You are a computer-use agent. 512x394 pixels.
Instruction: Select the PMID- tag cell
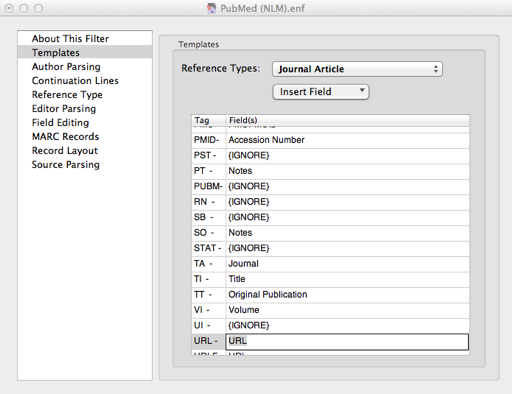209,140
